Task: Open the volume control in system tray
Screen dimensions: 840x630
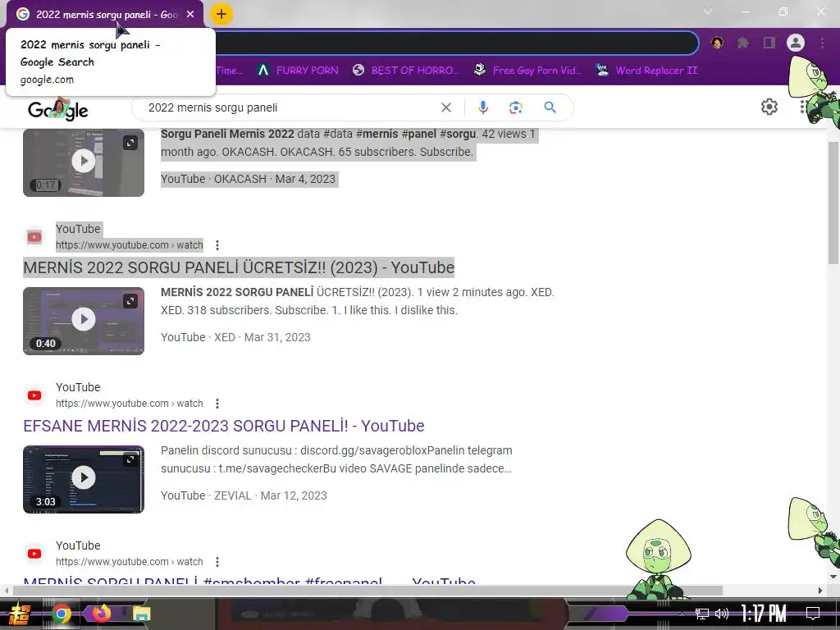Action: [722, 614]
